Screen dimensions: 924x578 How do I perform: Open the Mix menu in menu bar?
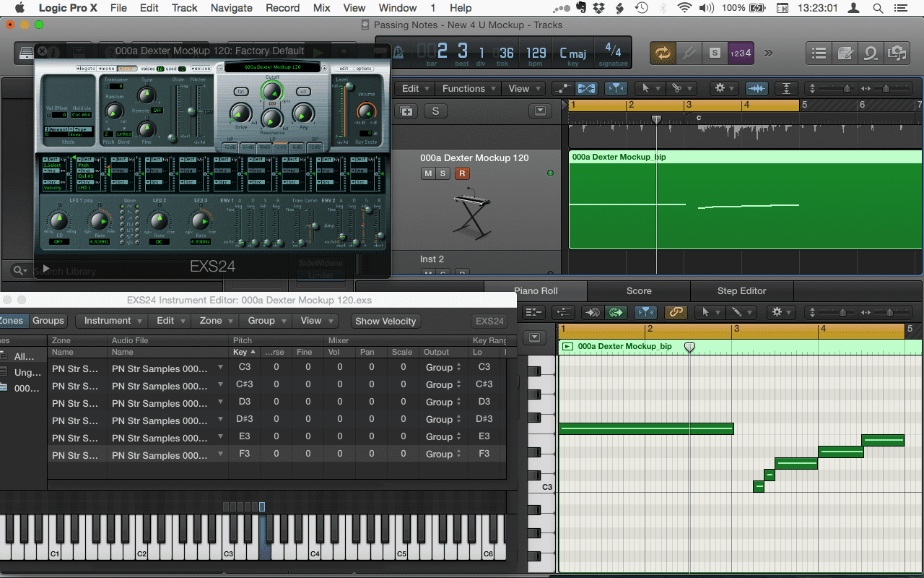[322, 8]
